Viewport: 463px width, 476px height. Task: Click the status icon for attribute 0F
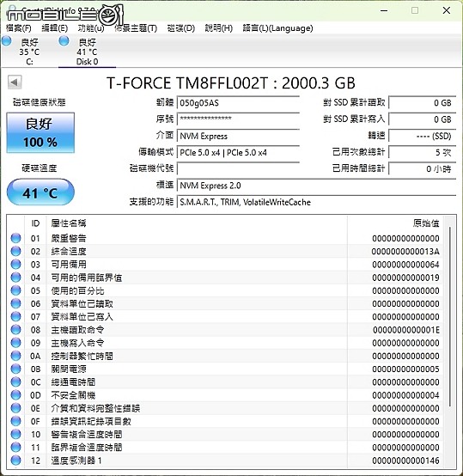(x=15, y=421)
